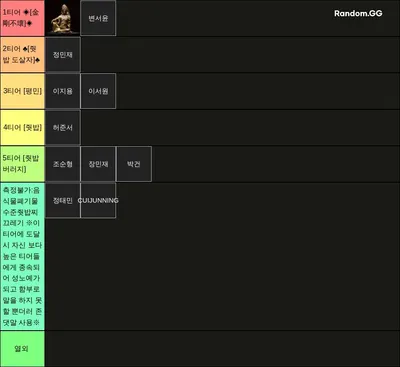Select the CUIJUNNING card
Screen dimensions: 400x367
pos(98,200)
